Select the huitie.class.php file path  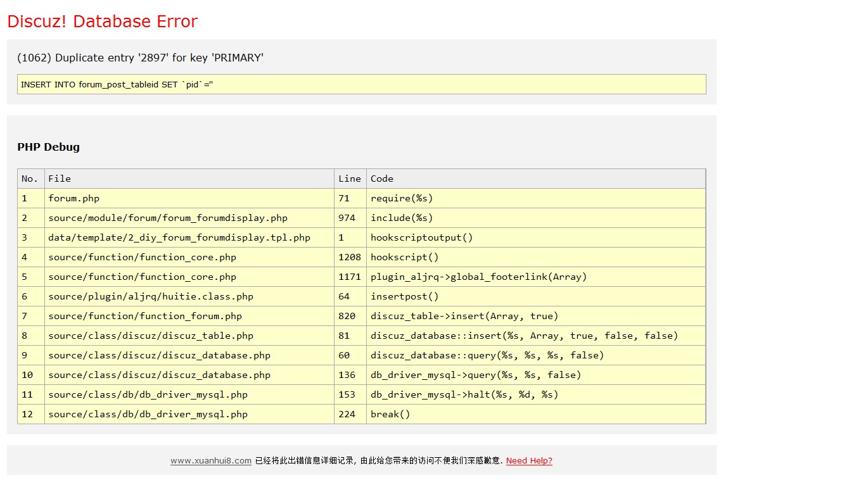(151, 296)
